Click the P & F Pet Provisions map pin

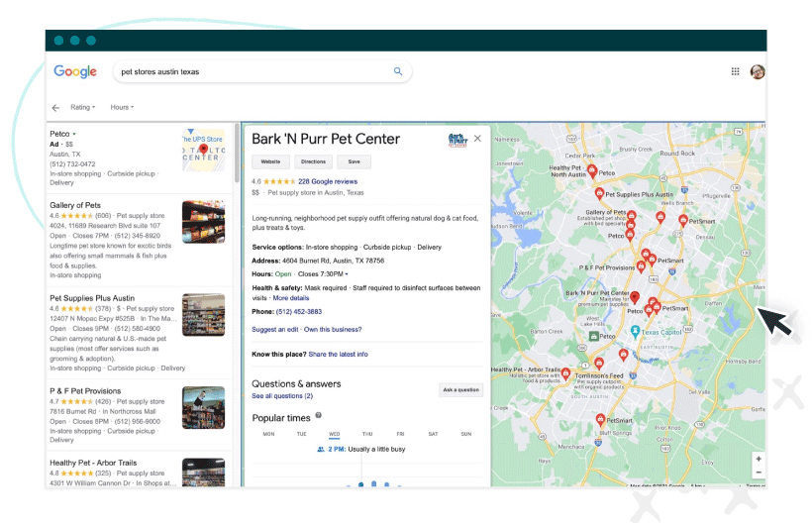click(x=641, y=266)
